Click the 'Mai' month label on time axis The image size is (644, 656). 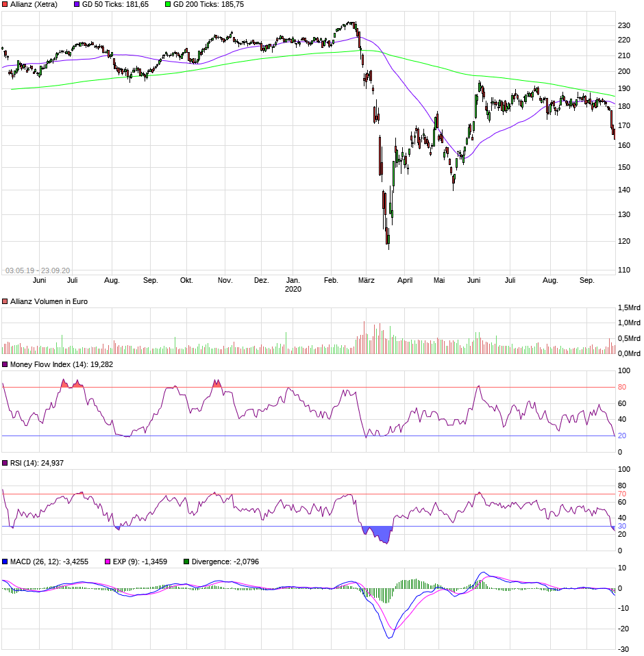coord(439,280)
